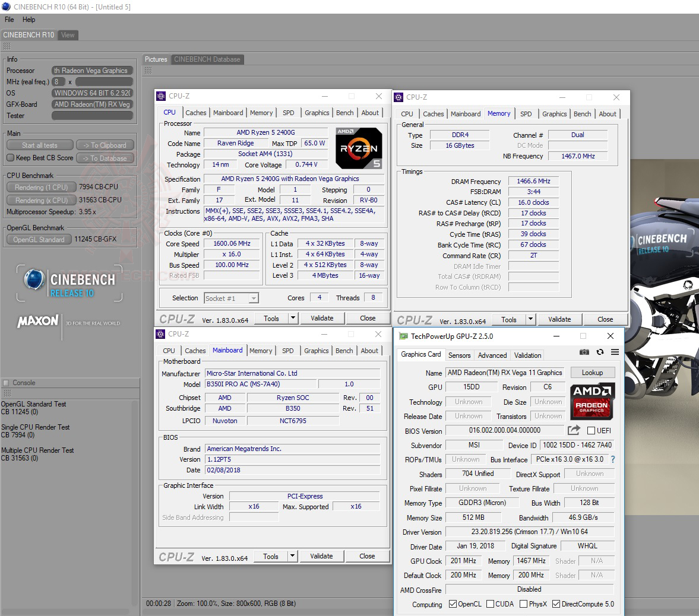Click Rendering (x CPU) benchmark button
Screen dimensions: 699x616
point(42,200)
